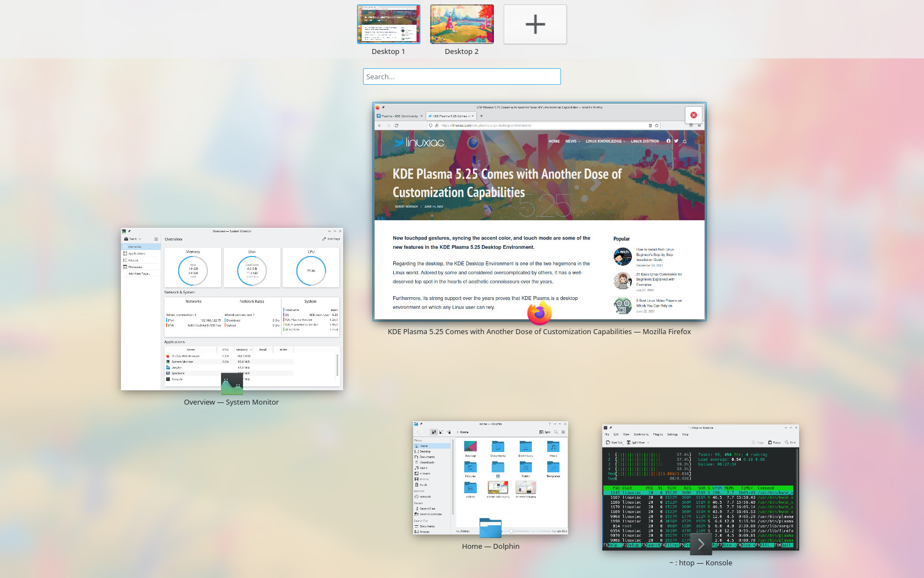This screenshot has height=578, width=924.
Task: Add a new virtual desktop with plus button
Action: pyautogui.click(x=535, y=24)
